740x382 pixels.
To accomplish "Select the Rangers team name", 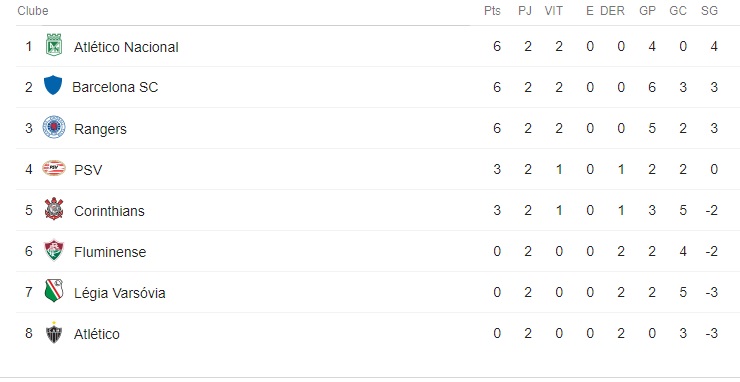I will tap(100, 129).
